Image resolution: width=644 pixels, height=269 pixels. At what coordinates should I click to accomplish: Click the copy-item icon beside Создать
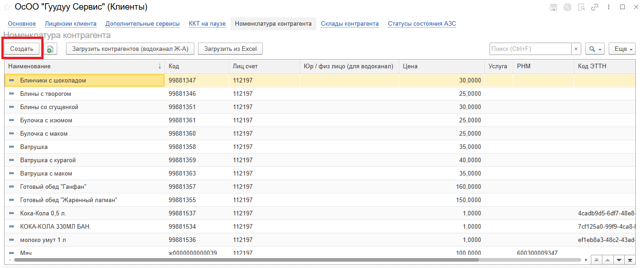[50, 49]
